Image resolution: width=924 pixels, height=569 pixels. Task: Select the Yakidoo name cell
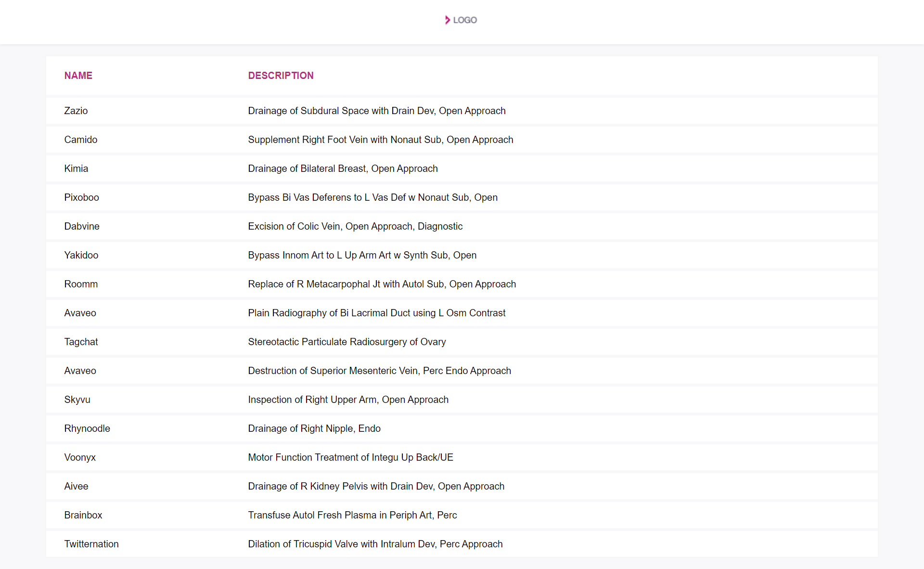pos(81,255)
